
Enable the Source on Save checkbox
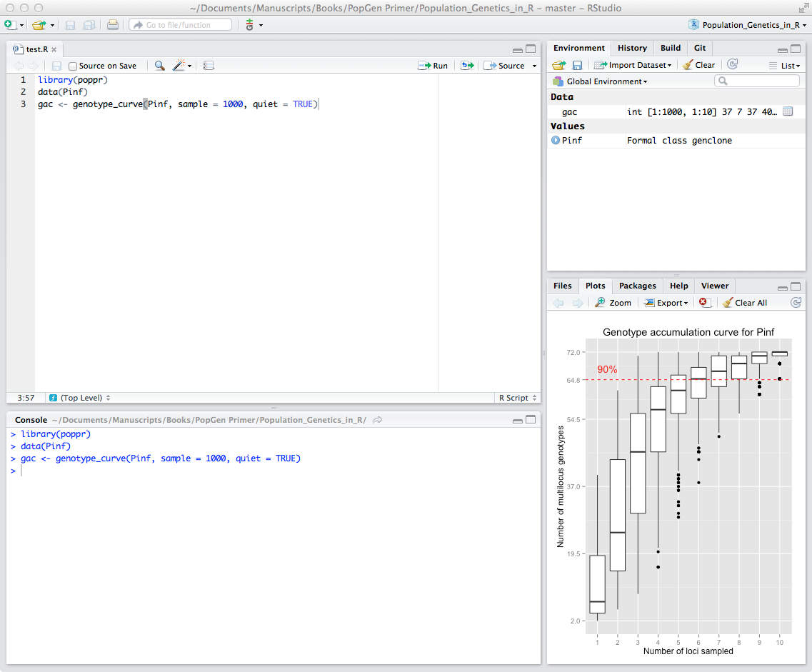tap(73, 66)
